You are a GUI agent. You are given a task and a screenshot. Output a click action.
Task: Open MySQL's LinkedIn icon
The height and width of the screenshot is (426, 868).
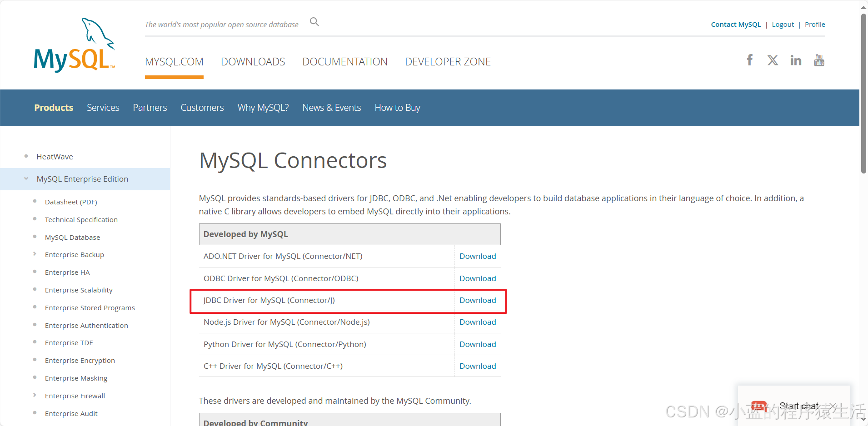[x=796, y=60]
